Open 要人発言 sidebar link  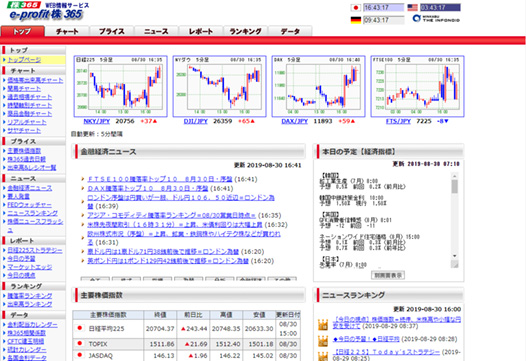coord(18,196)
